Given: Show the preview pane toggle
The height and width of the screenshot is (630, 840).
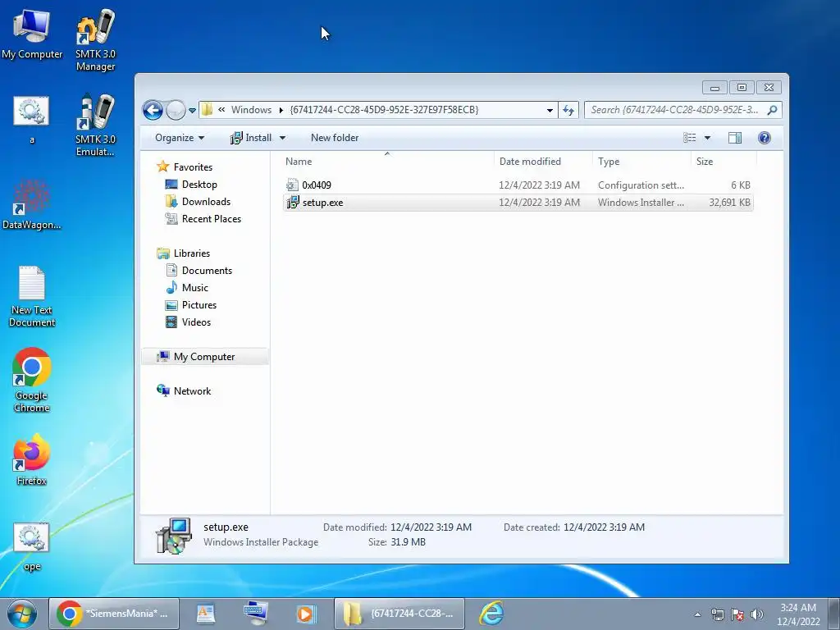Looking at the screenshot, I should 735,138.
